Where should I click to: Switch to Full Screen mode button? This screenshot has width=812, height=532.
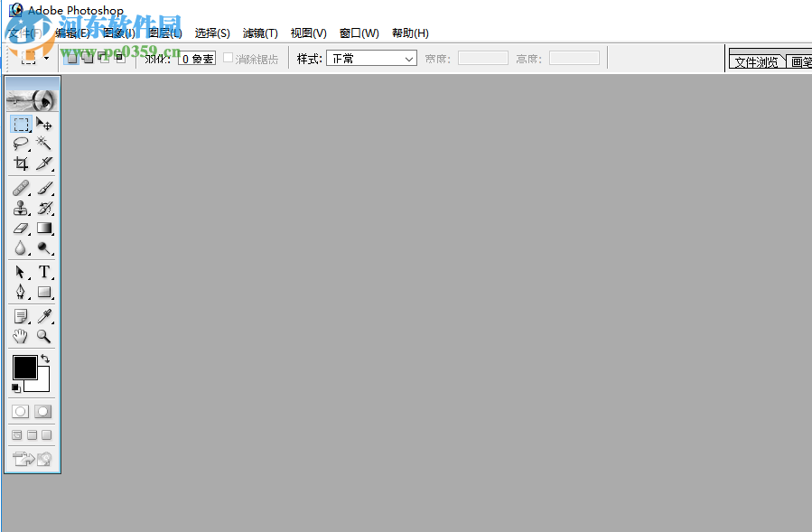click(x=45, y=434)
